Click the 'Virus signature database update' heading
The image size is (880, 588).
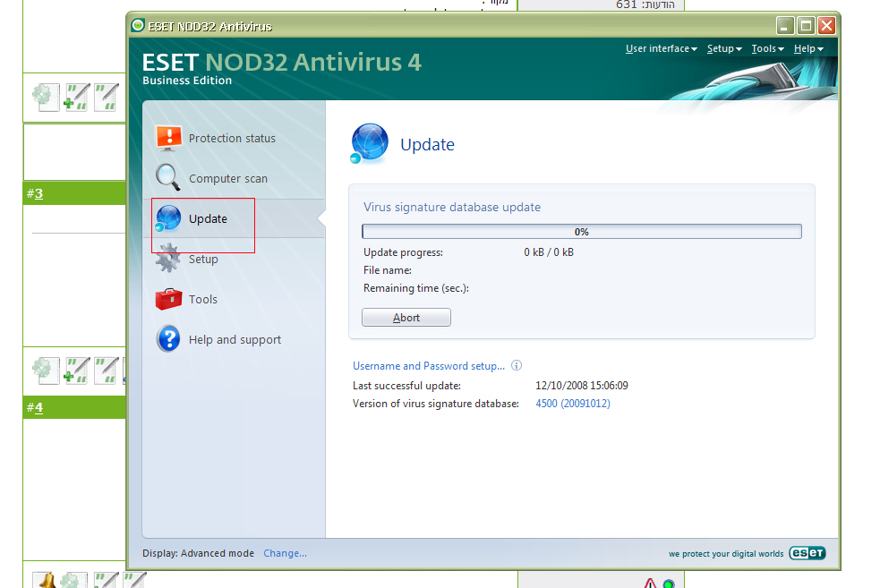click(452, 207)
